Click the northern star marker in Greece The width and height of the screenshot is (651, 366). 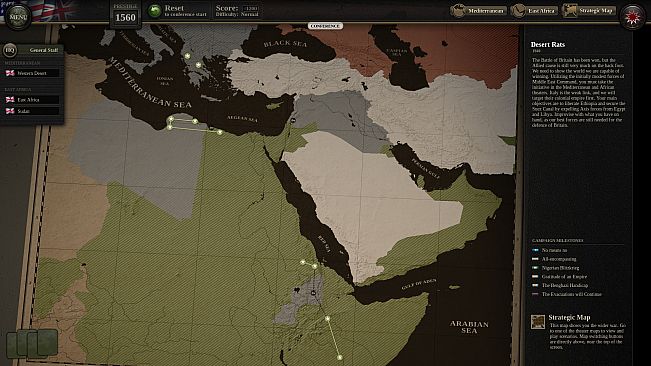188,56
